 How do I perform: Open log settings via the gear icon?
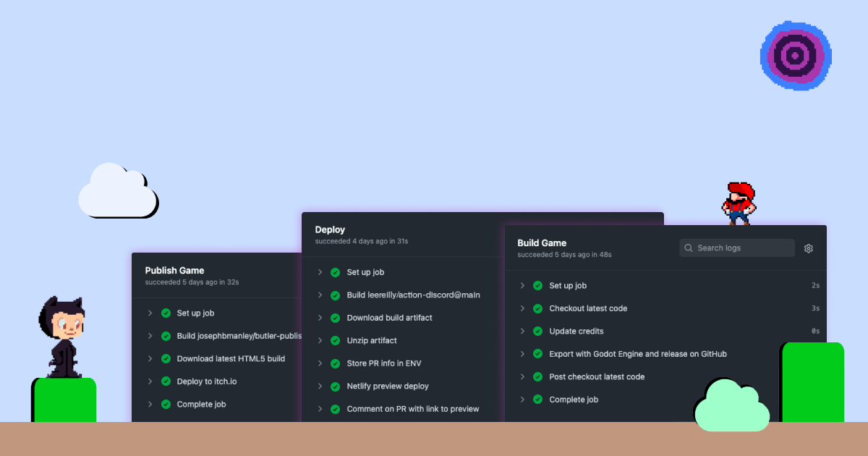pyautogui.click(x=808, y=248)
